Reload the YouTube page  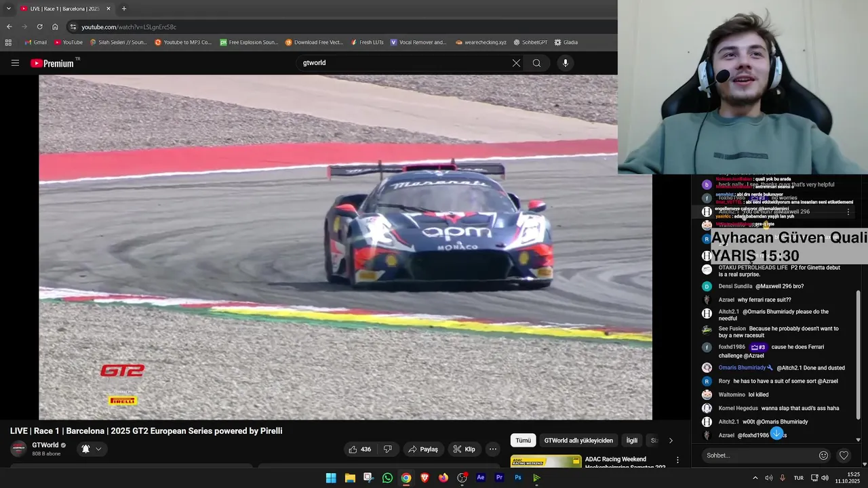39,26
